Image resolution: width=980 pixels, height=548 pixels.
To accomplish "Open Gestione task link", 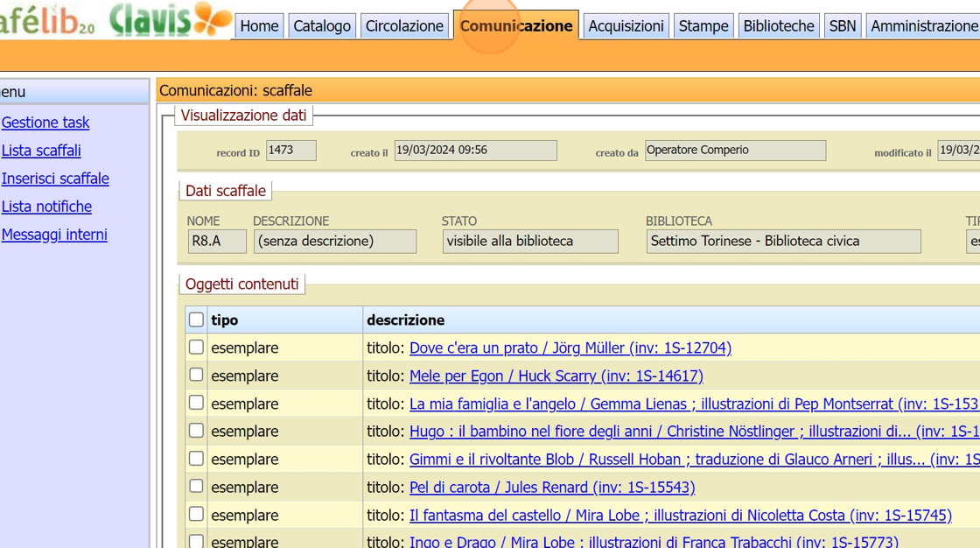I will (45, 123).
